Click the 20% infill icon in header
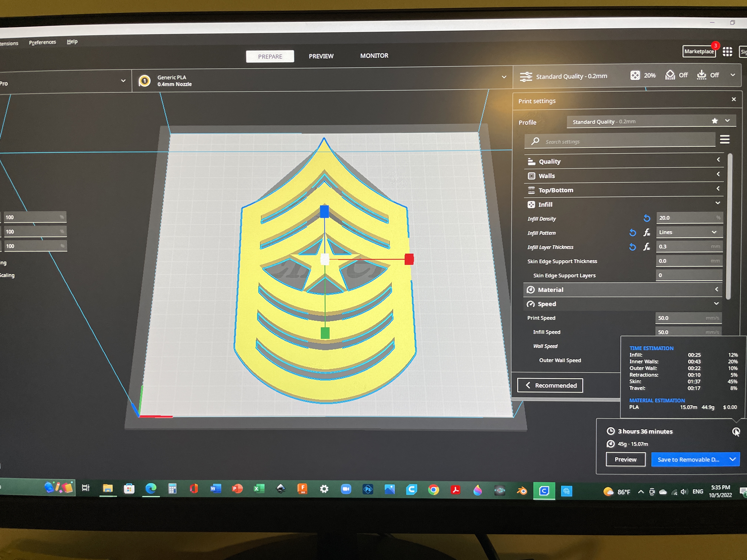The width and height of the screenshot is (747, 560). click(635, 75)
